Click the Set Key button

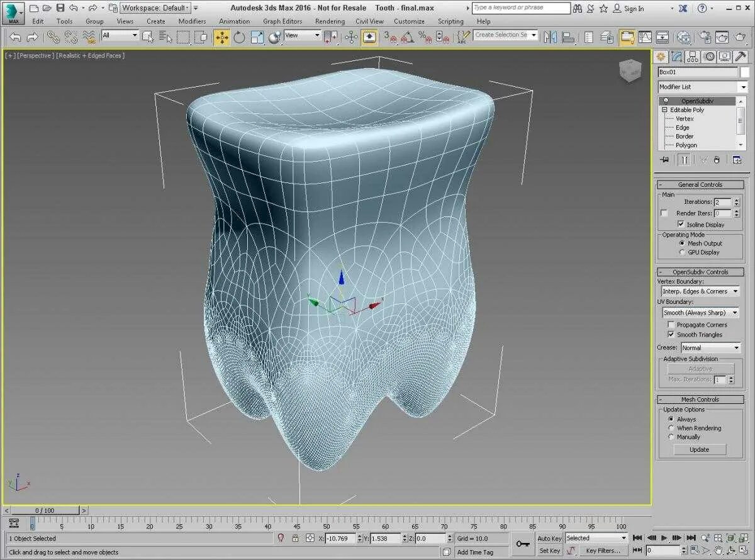click(x=549, y=551)
